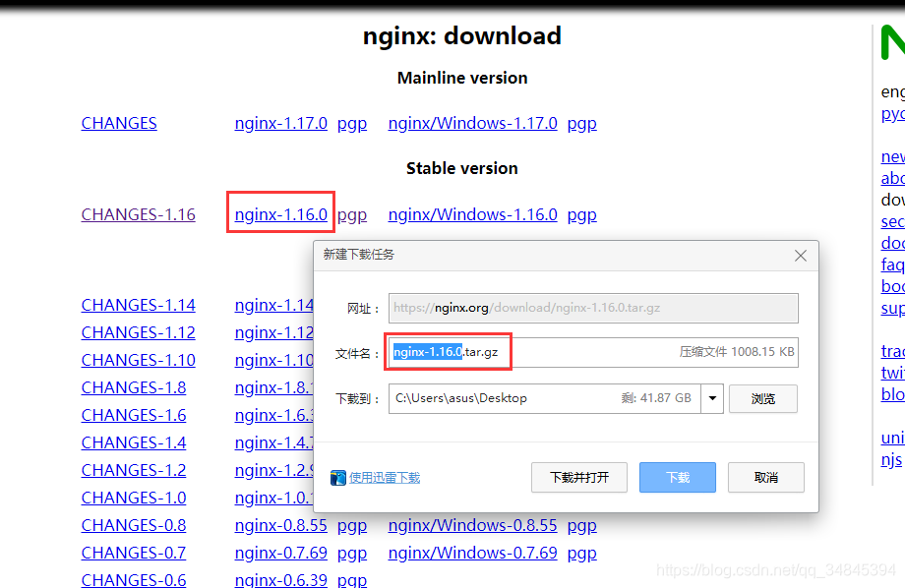Image resolution: width=905 pixels, height=588 pixels.
Task: Open CHANGES-1.4 link
Action: coord(134,443)
